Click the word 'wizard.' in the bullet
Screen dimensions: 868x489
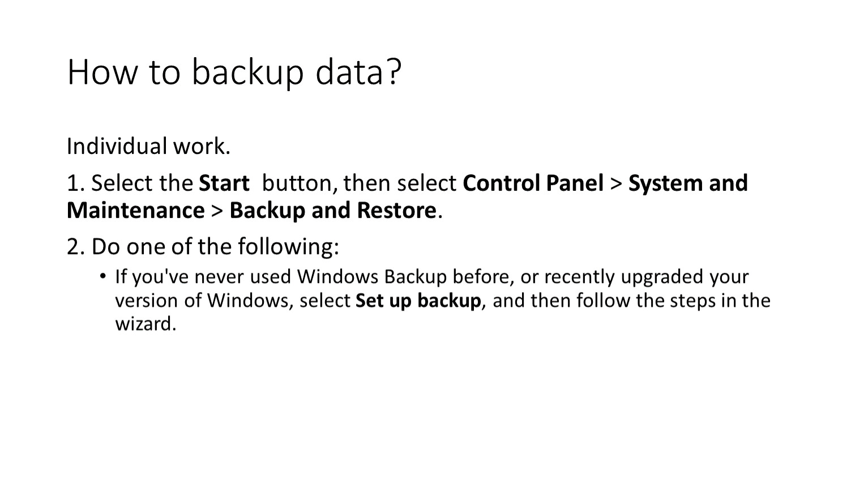[x=146, y=324]
